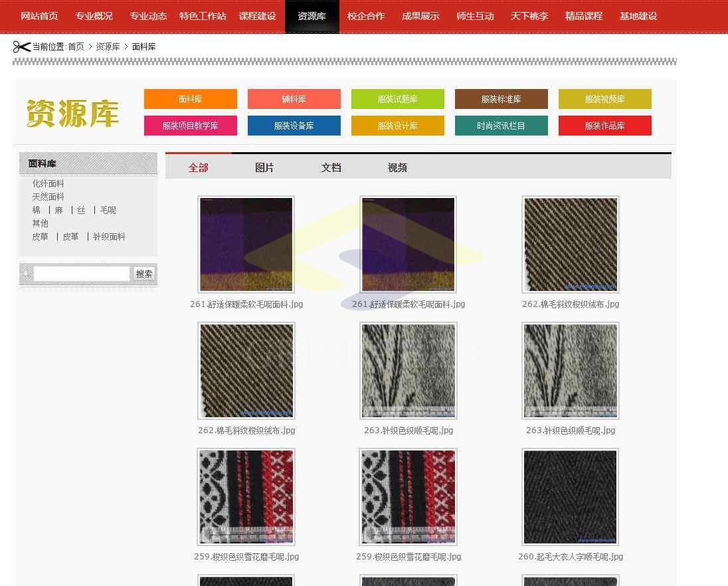Open the 260.起毛大衣人字顺毛呢 fabric thumbnail
728x586 pixels.
pos(571,497)
